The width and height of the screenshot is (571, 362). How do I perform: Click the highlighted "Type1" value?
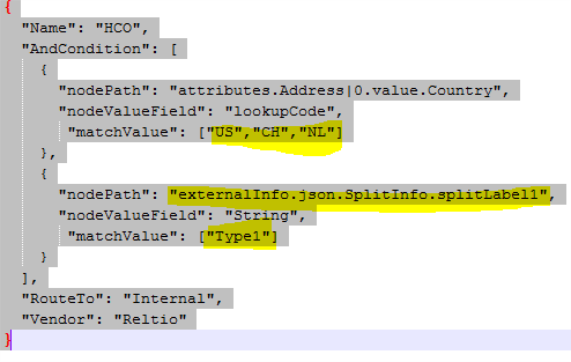(238, 236)
